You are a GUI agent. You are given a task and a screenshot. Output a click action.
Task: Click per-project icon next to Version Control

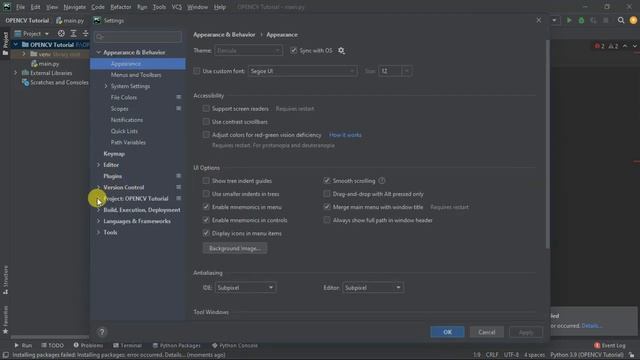178,187
